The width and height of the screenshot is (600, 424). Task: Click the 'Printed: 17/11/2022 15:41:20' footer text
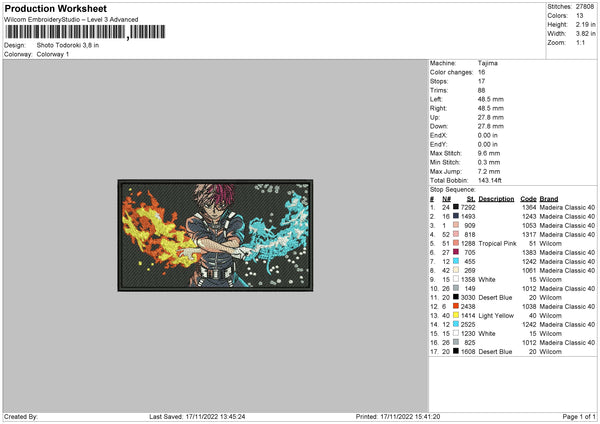398,417
